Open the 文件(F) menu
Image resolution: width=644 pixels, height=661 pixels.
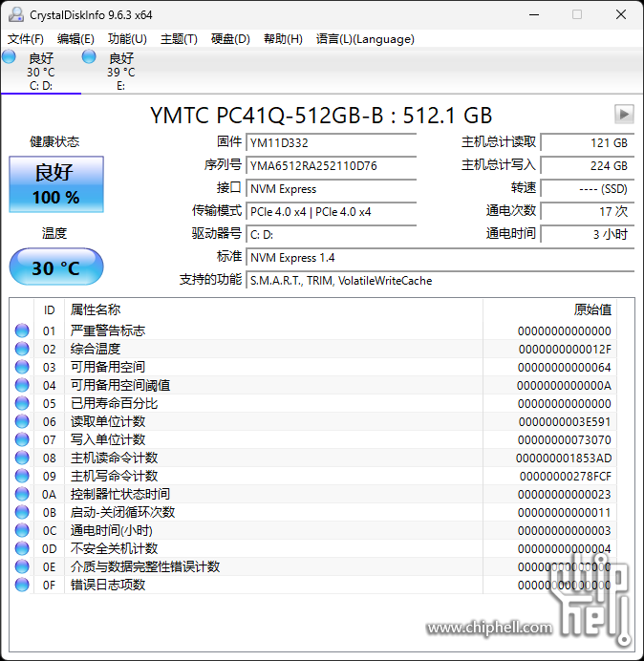26,39
